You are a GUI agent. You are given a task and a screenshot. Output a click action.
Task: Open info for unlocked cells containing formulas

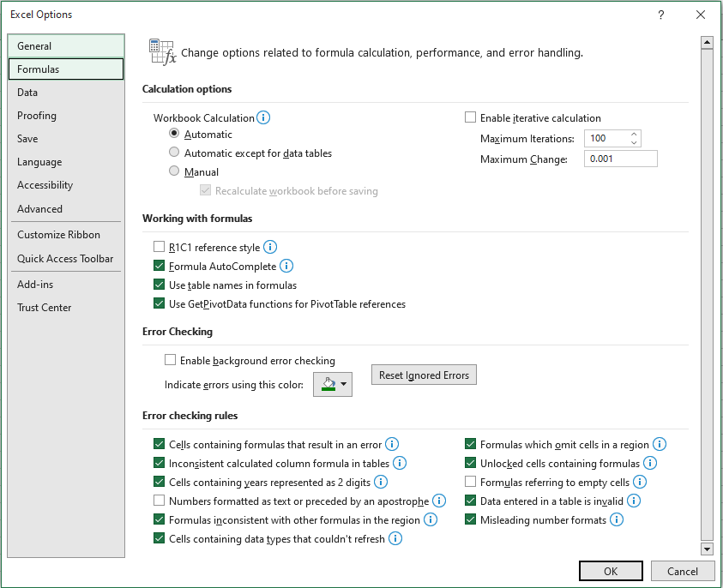pos(650,463)
